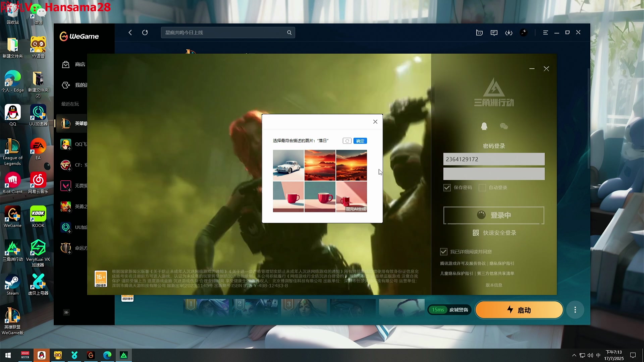
Task: Open the 我的 games sidebar item
Action: (74, 85)
